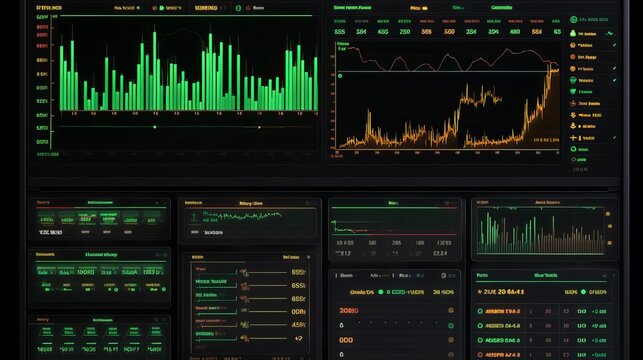Image resolution: width=643 pixels, height=360 pixels.
Task: Click the green slider handle below bar chart
Action: [155, 127]
